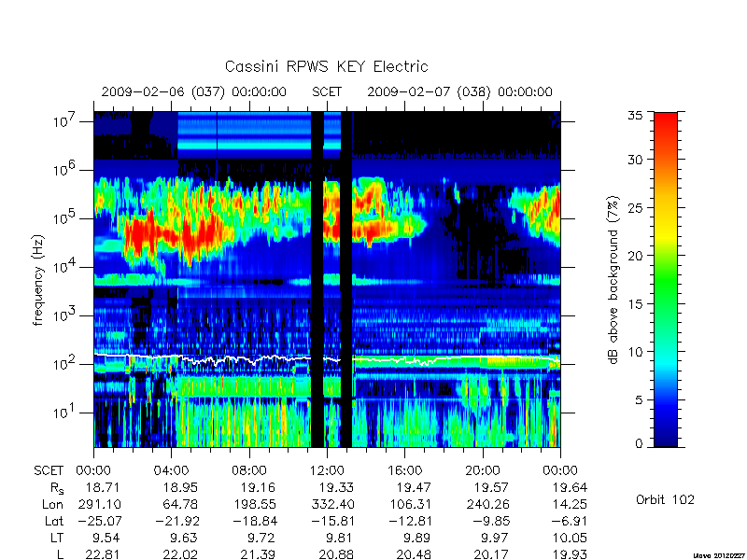Click the 20 value on color scale
Screen dimensions: 747x560
pos(635,255)
